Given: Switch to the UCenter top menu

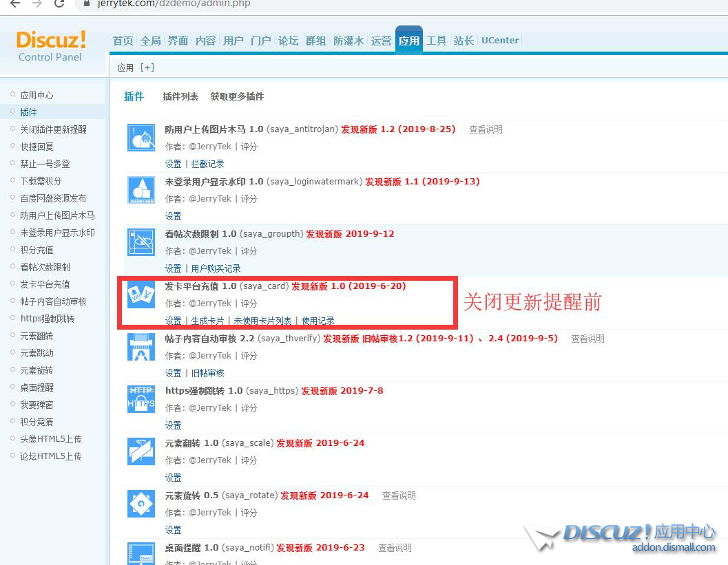Looking at the screenshot, I should pyautogui.click(x=500, y=41).
